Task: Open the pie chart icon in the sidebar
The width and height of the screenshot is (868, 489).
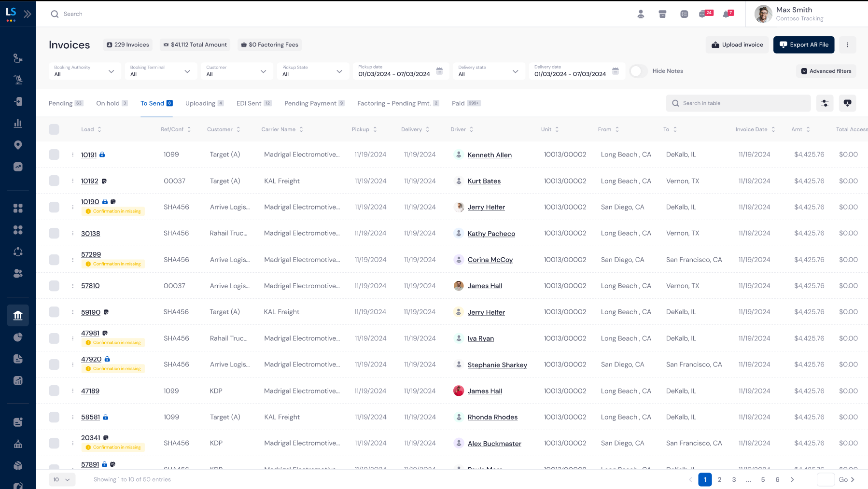Action: 18,337
